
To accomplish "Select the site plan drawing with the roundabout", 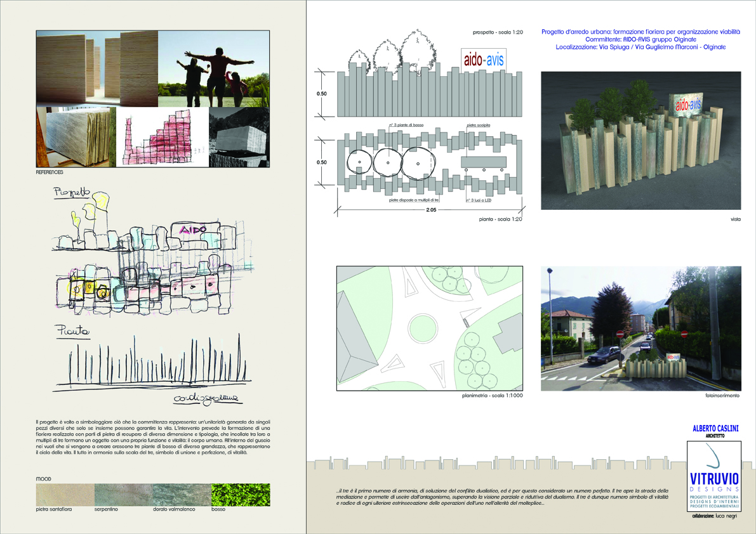I will coord(430,328).
